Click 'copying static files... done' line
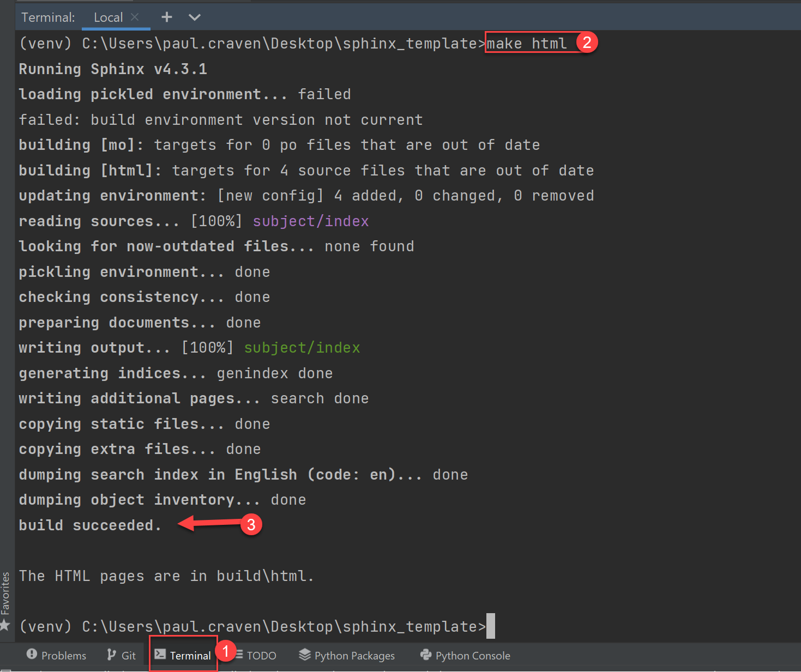 point(144,424)
